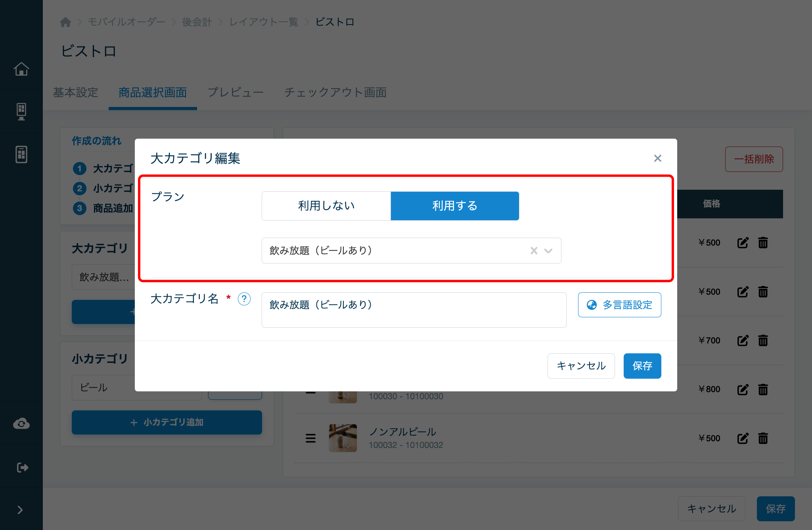The height and width of the screenshot is (530, 812).
Task: Select the 利用する plan option
Action: click(455, 206)
